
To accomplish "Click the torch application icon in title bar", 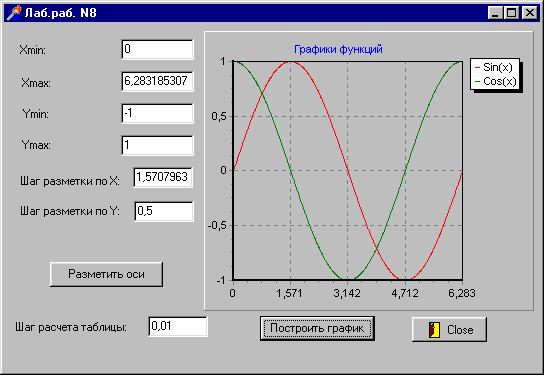I will 14,13.
